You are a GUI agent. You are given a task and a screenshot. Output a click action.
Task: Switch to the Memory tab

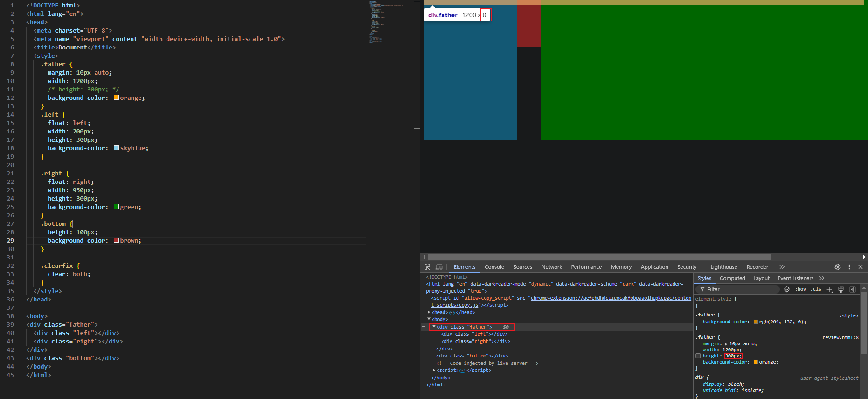pyautogui.click(x=621, y=267)
